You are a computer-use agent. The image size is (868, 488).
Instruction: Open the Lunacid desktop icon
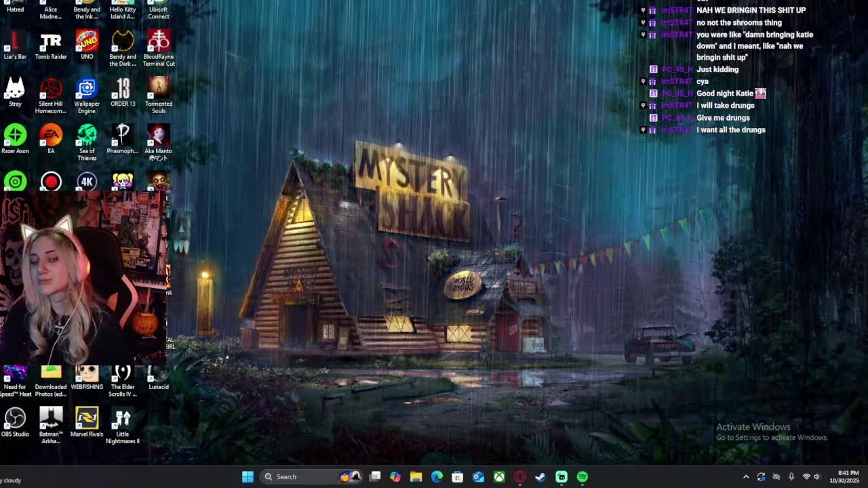pos(159,379)
